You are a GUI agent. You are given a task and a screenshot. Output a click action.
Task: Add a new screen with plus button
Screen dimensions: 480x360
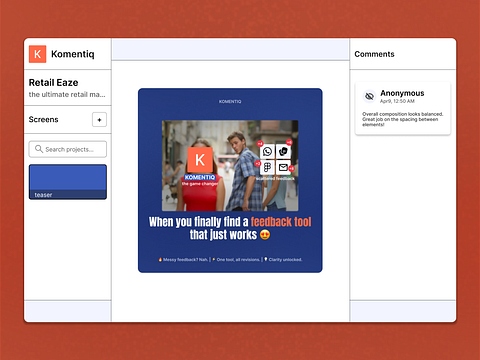[99, 120]
